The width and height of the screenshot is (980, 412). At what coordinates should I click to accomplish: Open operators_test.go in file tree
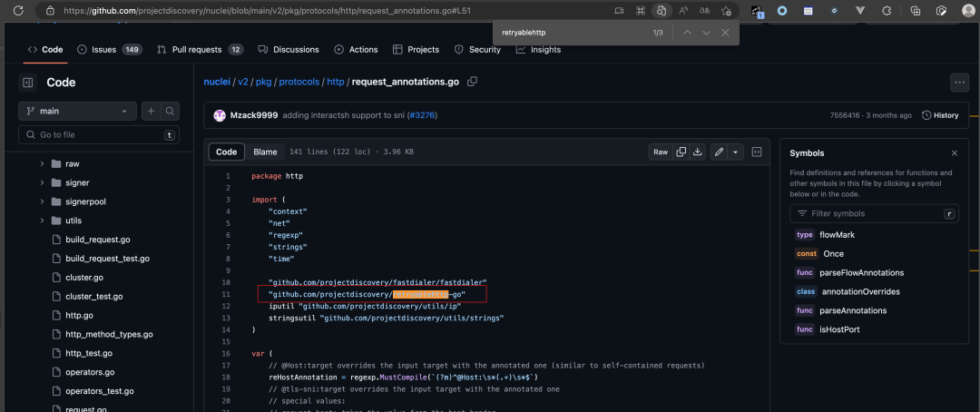tap(100, 391)
